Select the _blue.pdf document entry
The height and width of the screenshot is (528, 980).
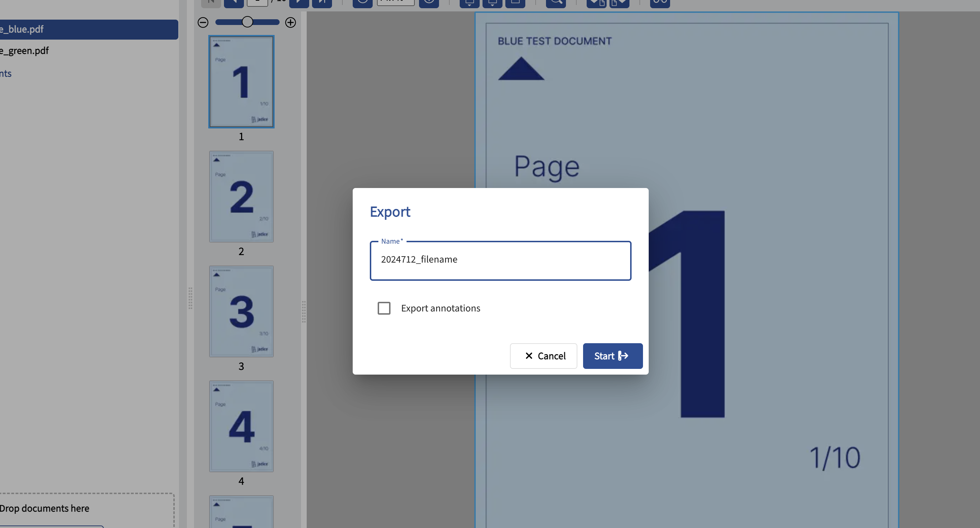point(89,29)
